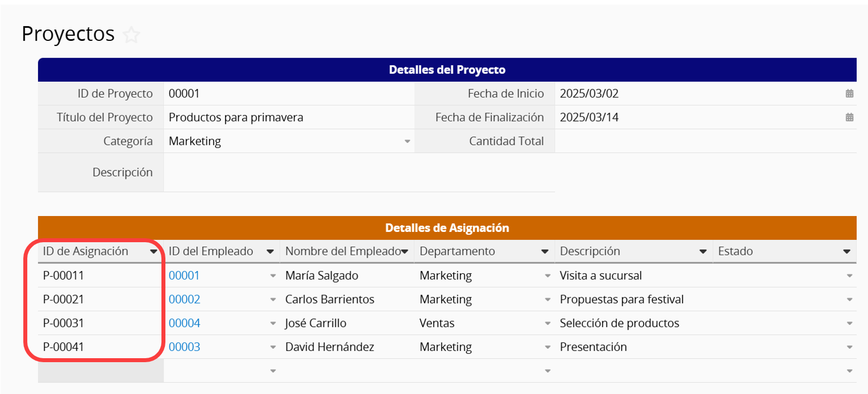Open Descripción column header dropdown arrow
The height and width of the screenshot is (394, 868).
tap(703, 251)
